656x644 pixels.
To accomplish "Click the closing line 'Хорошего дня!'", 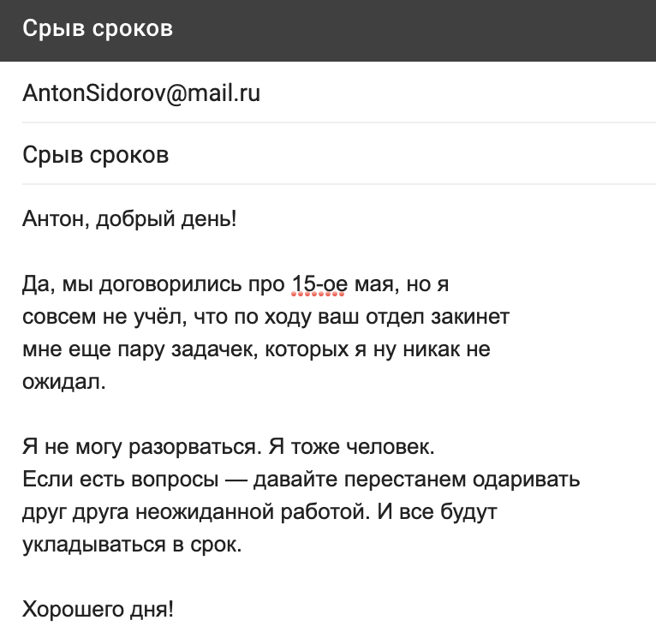I will pyautogui.click(x=98, y=609).
